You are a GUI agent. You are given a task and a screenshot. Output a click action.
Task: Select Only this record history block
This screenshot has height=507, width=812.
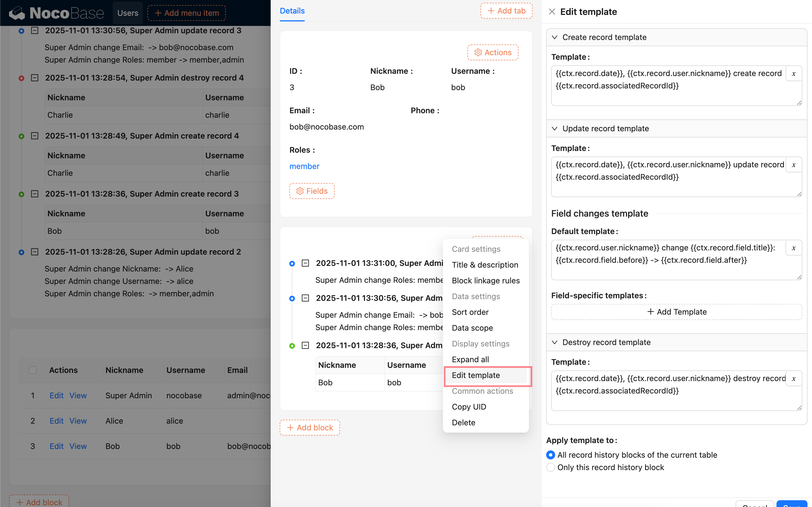(551, 468)
